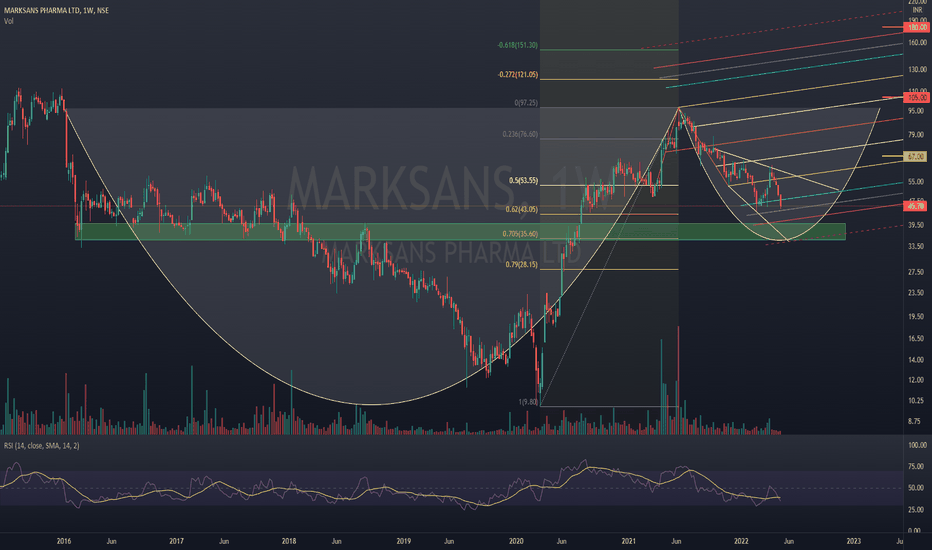Click 23.50 on the price axis

tap(916, 293)
